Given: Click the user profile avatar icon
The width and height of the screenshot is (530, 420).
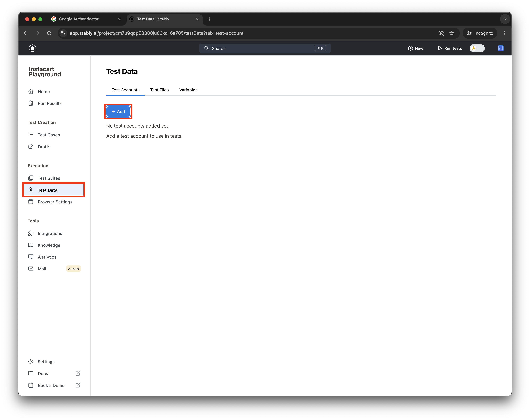Looking at the screenshot, I should [500, 48].
